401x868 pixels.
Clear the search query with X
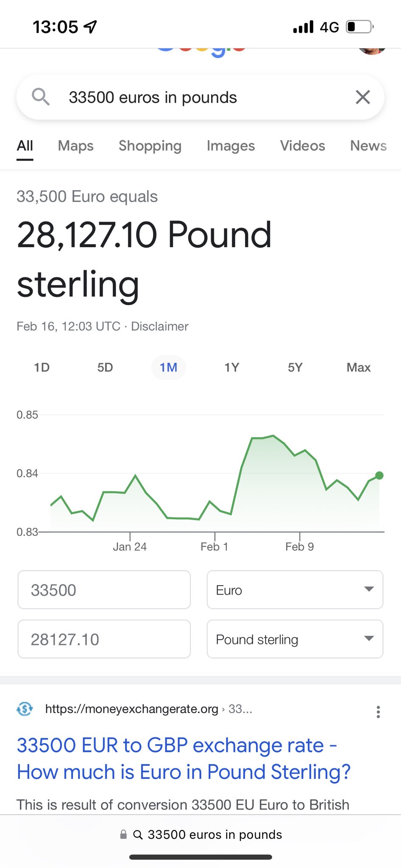363,97
